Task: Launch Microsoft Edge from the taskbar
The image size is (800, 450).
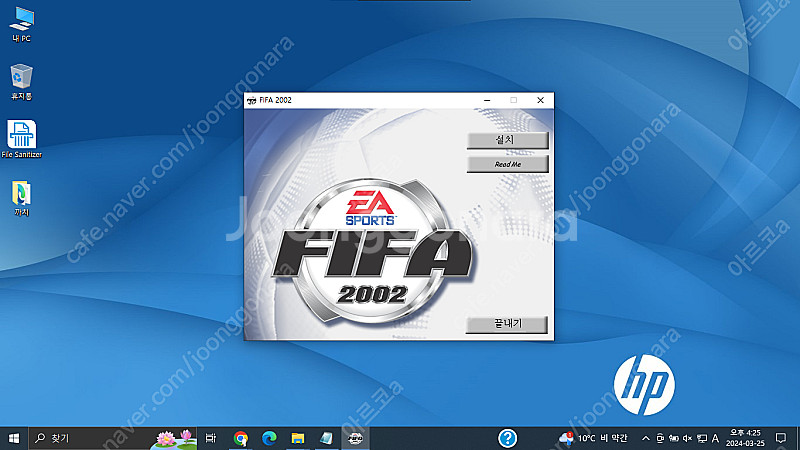Action: pyautogui.click(x=269, y=438)
